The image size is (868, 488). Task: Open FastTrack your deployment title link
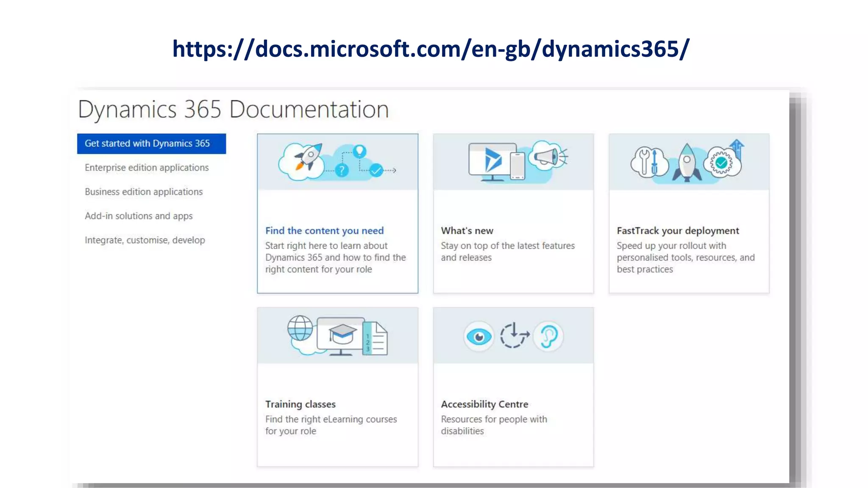(x=678, y=230)
